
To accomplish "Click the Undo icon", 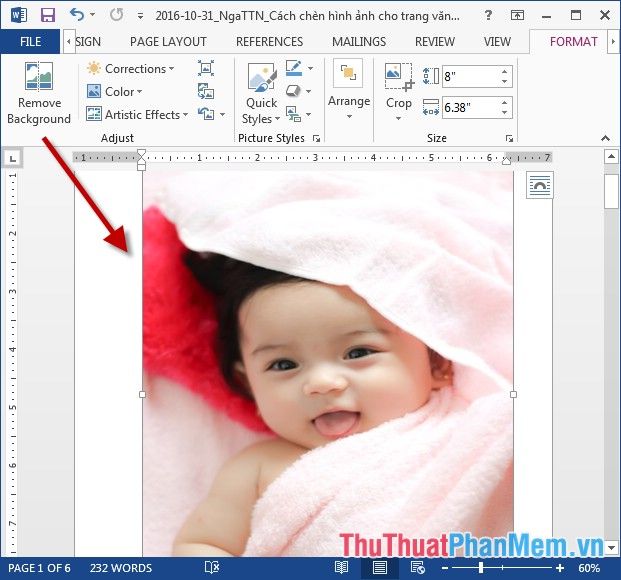I will (x=76, y=15).
